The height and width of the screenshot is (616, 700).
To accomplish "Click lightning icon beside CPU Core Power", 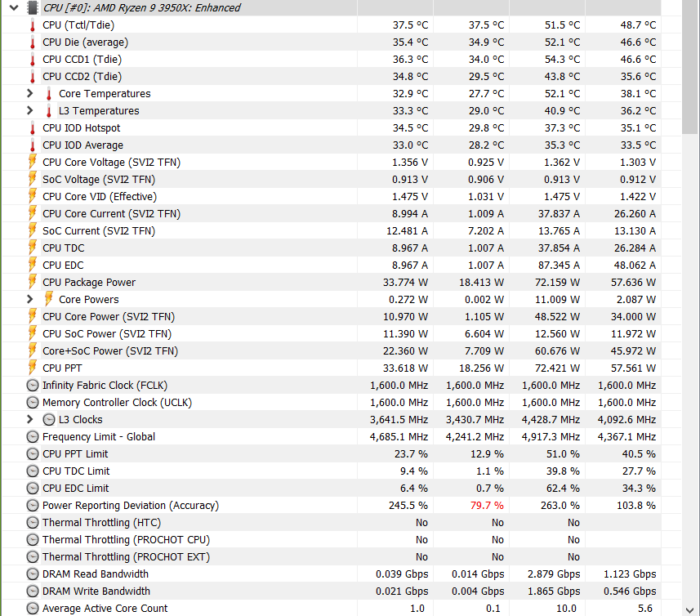I will coord(33,316).
